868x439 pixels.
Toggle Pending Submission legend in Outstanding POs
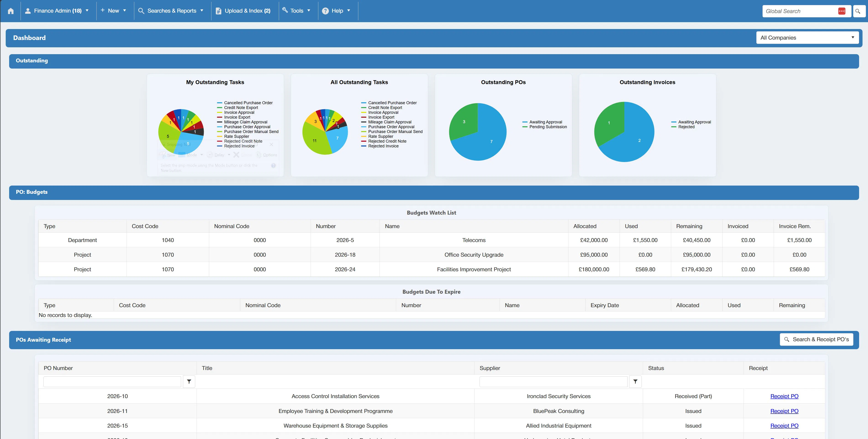tap(545, 127)
